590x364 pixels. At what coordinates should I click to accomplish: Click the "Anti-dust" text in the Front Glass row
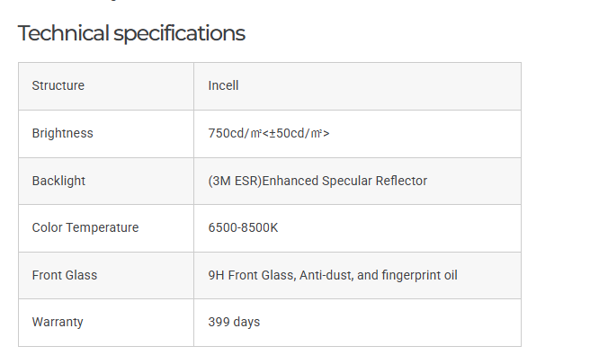click(x=325, y=275)
